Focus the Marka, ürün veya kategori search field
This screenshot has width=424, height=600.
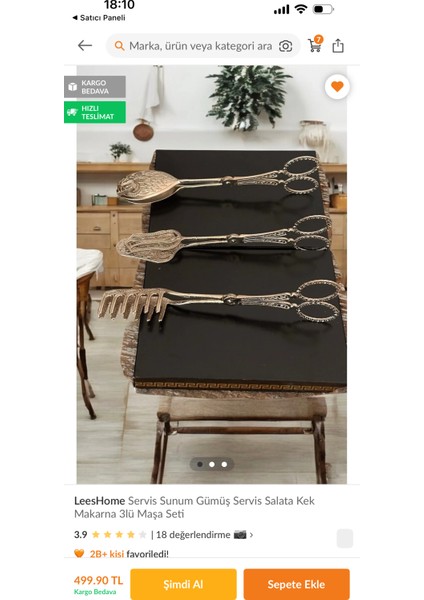(203, 46)
